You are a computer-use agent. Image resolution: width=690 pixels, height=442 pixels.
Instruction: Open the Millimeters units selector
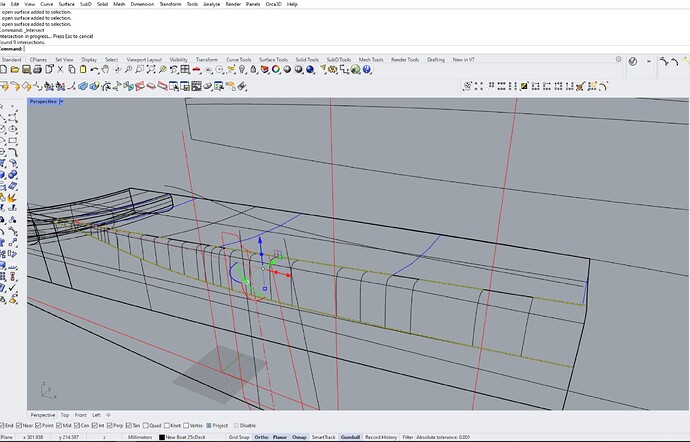click(x=138, y=437)
